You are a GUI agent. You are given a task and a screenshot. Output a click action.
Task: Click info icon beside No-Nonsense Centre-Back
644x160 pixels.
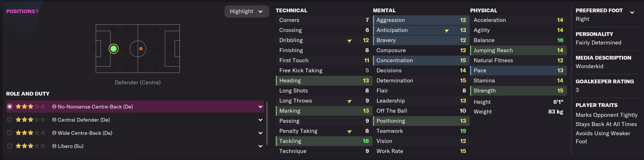tap(54, 107)
